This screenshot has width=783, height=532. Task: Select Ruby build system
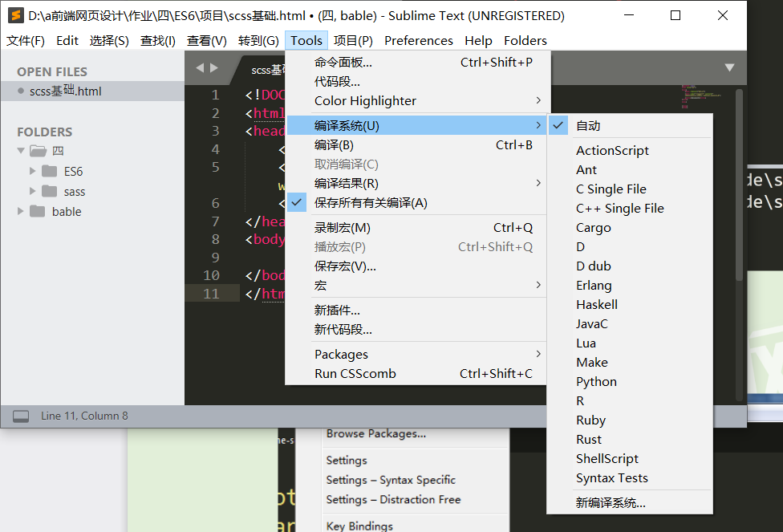[x=630, y=420]
